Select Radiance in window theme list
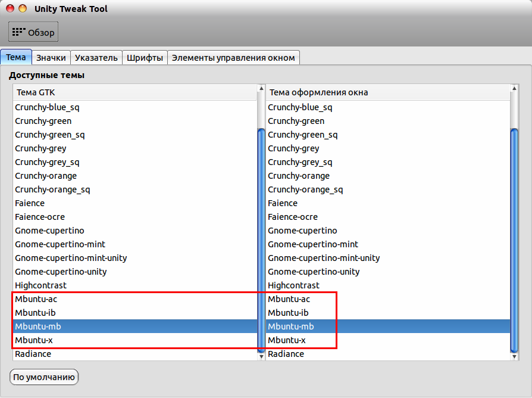This screenshot has width=532, height=398. pos(388,354)
